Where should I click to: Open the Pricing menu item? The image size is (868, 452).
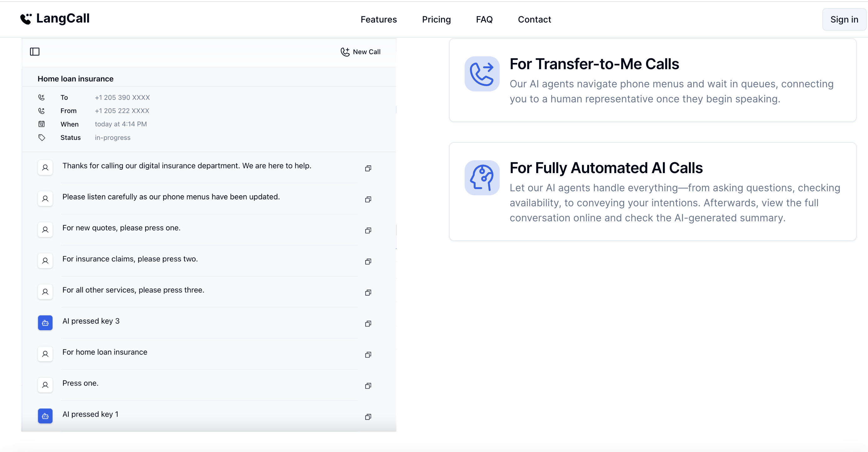(x=436, y=20)
